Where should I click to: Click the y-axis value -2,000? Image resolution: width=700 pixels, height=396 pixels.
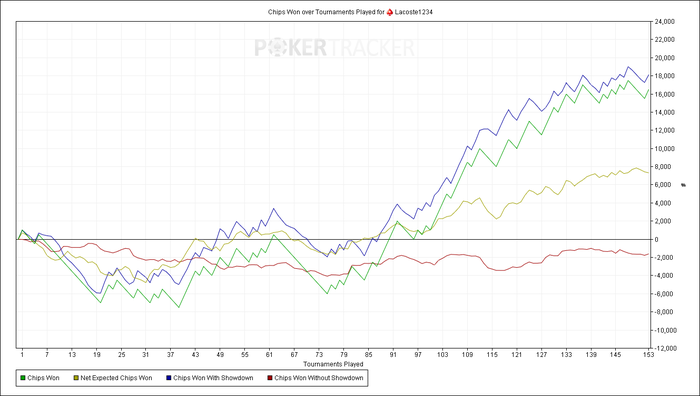click(x=664, y=258)
